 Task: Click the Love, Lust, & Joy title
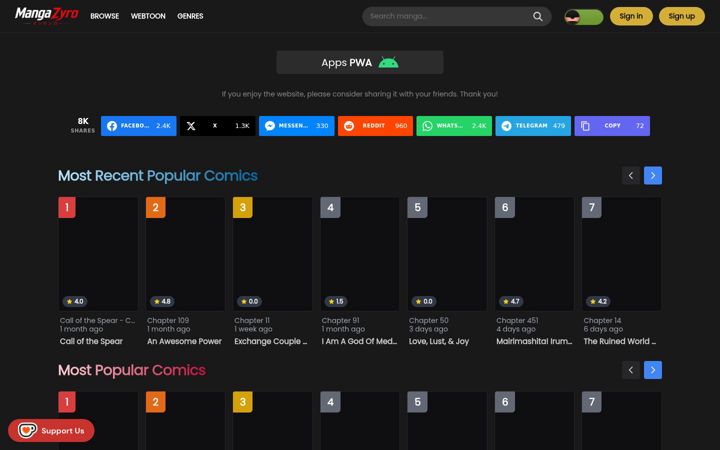click(x=439, y=341)
